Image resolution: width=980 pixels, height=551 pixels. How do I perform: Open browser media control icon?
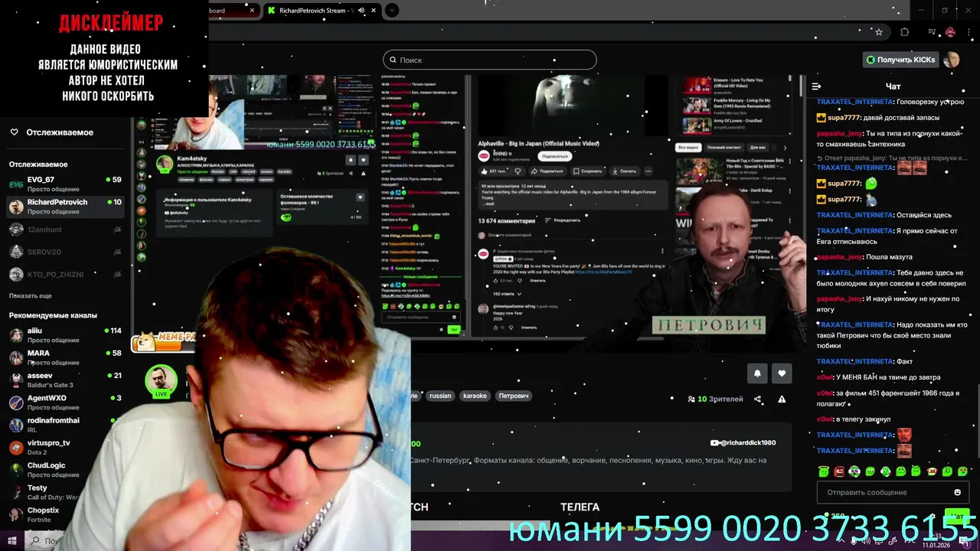[x=932, y=32]
